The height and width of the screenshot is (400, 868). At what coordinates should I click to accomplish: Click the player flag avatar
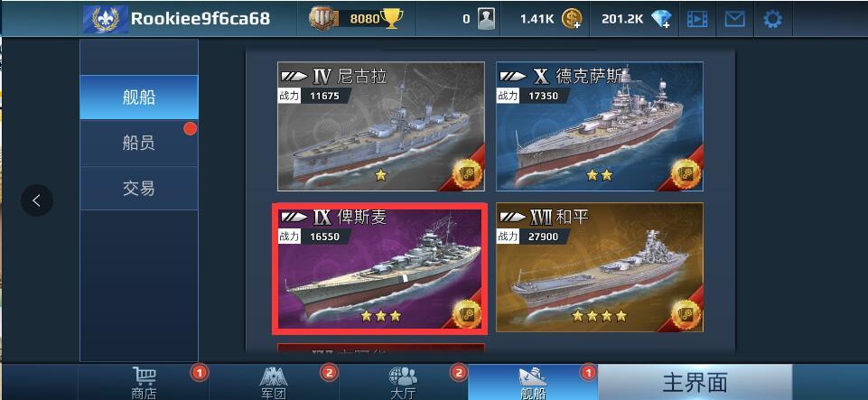point(105,19)
